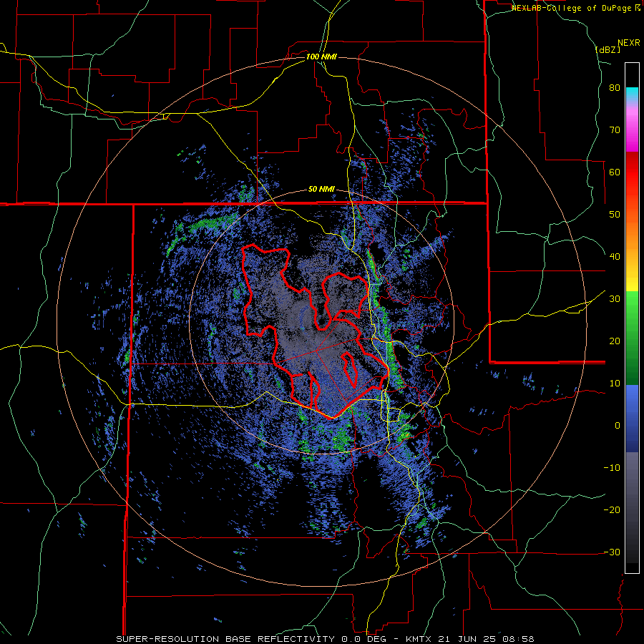This screenshot has width=644, height=644.
Task: Click the "50 NMI" range ring label
Action: (x=321, y=190)
